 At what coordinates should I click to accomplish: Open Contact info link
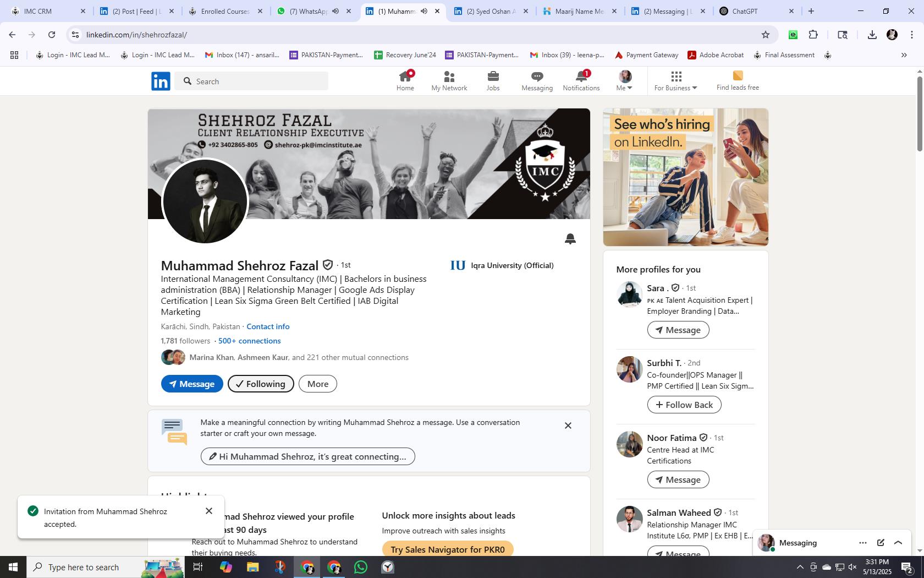(x=268, y=326)
